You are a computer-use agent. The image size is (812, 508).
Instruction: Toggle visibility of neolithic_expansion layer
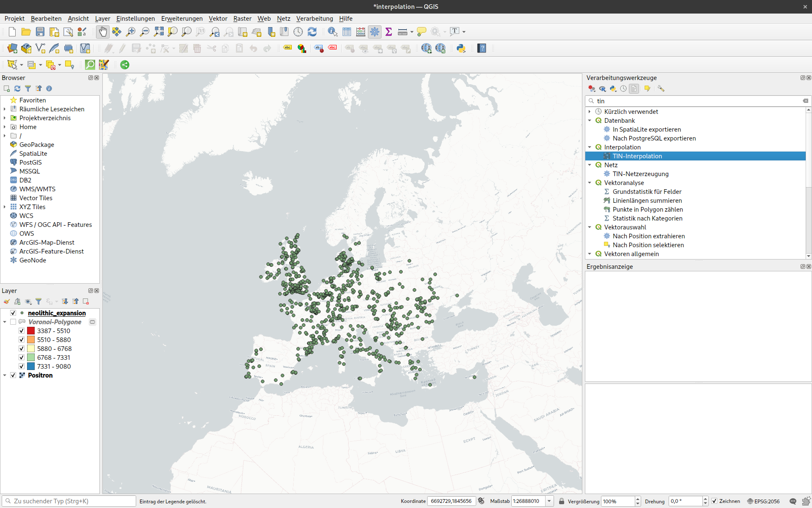[x=13, y=313]
